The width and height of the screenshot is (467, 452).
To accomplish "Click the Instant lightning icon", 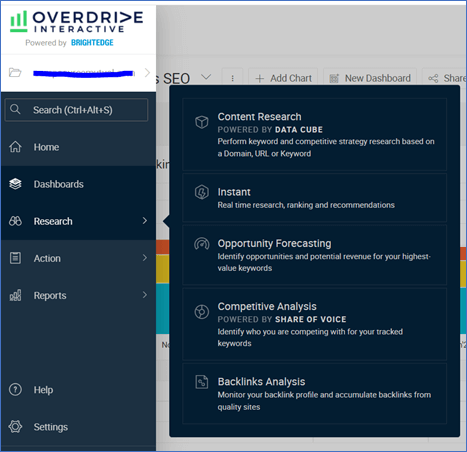I will pyautogui.click(x=202, y=192).
